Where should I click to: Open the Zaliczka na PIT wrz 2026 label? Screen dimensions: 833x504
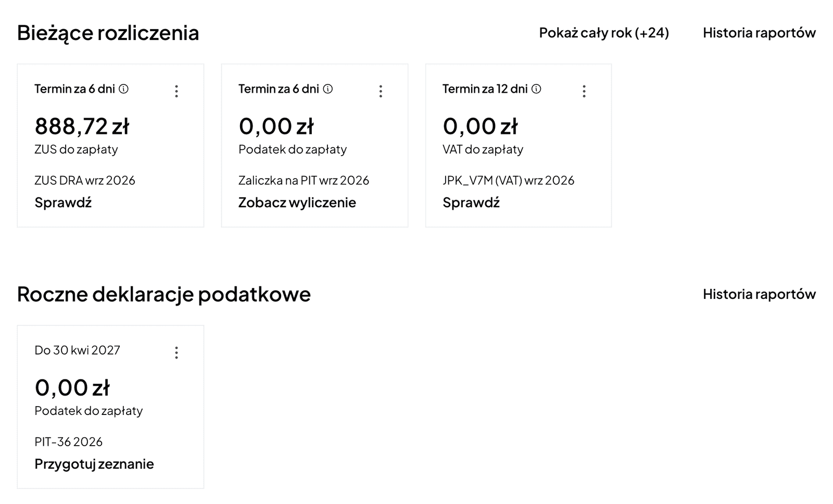click(x=304, y=180)
